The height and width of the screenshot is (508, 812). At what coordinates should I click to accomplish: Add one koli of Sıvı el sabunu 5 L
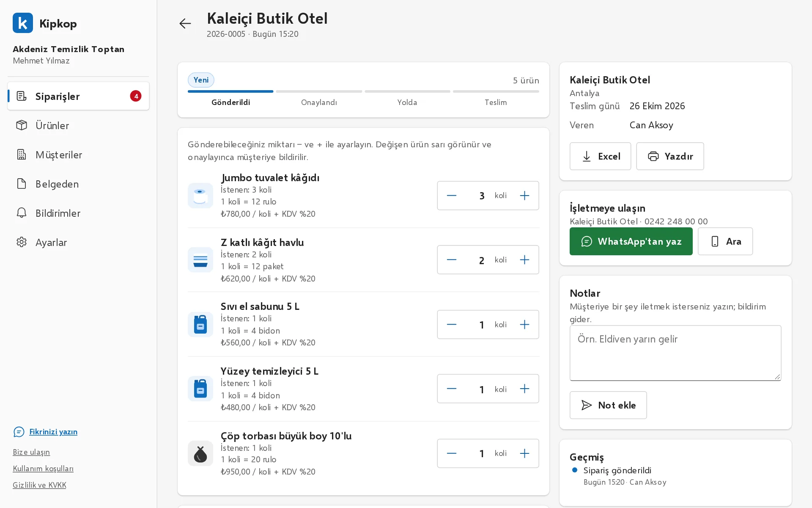pyautogui.click(x=524, y=325)
